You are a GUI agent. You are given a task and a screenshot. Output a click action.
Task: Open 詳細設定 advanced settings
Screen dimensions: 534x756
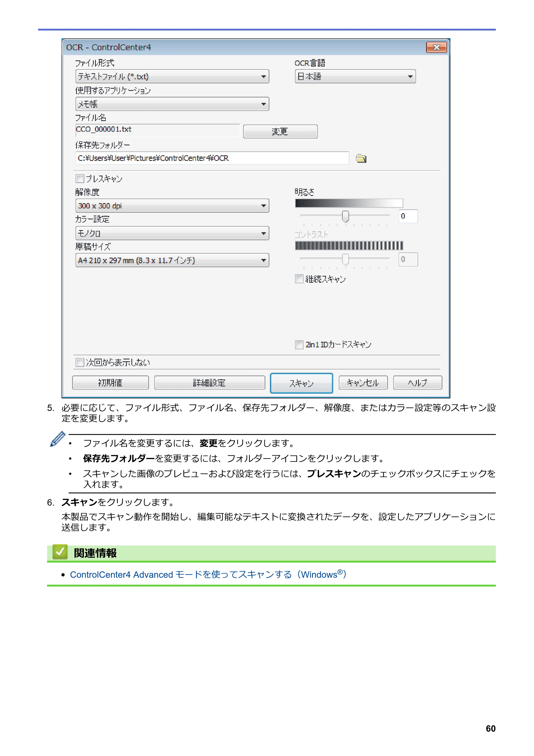[210, 383]
